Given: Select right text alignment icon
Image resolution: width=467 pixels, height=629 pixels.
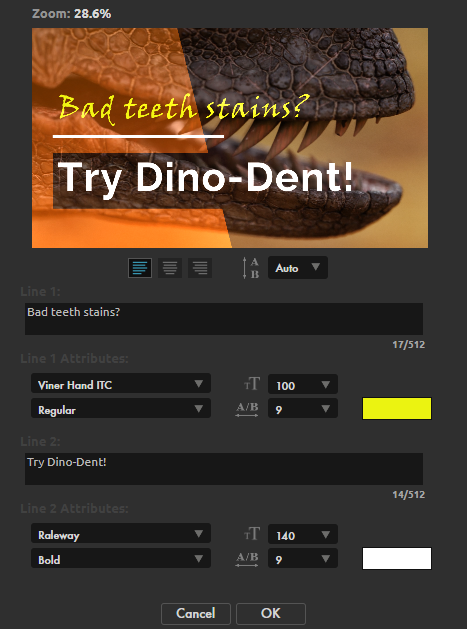Looking at the screenshot, I should 200,268.
